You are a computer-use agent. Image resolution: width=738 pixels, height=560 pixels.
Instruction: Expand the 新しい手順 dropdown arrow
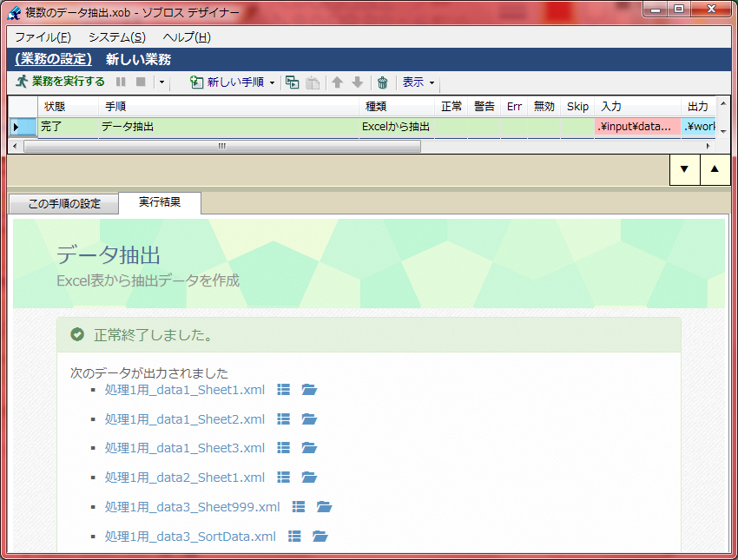point(272,82)
